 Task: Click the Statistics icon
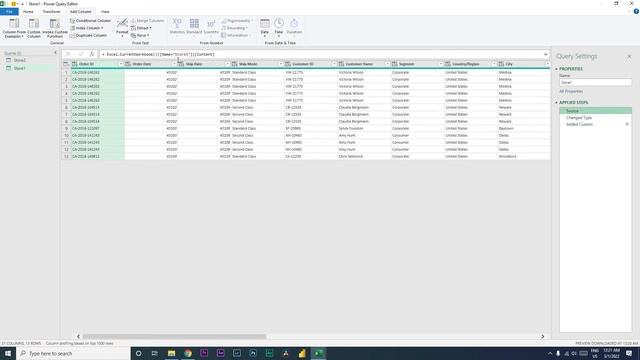click(x=177, y=23)
